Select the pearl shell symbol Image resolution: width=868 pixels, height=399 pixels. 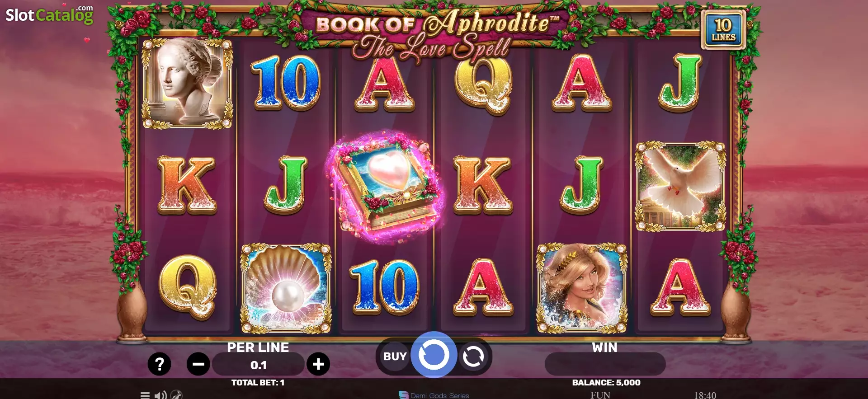286,288
